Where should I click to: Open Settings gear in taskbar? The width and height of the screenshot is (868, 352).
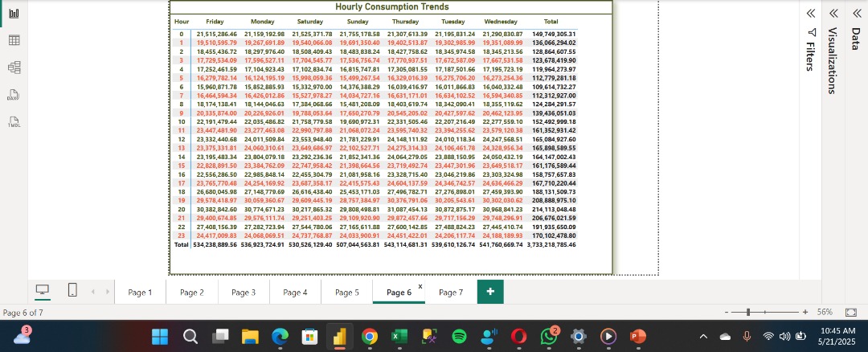pyautogui.click(x=579, y=336)
